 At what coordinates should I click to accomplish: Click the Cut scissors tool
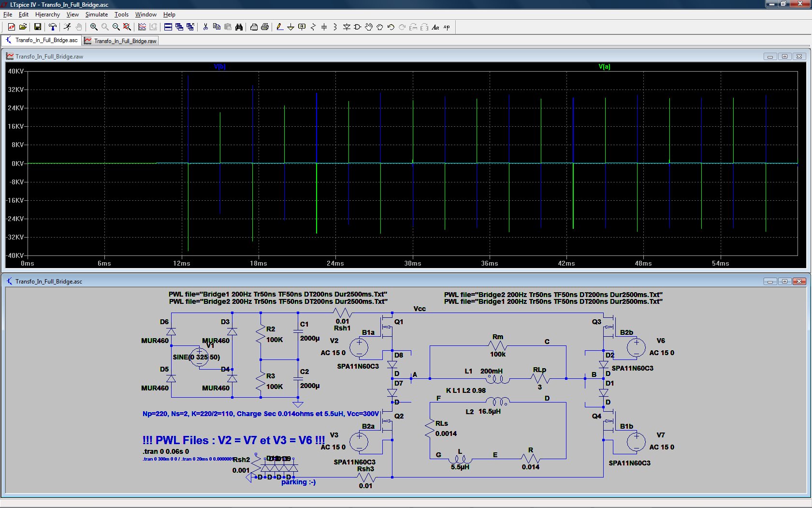tap(205, 27)
